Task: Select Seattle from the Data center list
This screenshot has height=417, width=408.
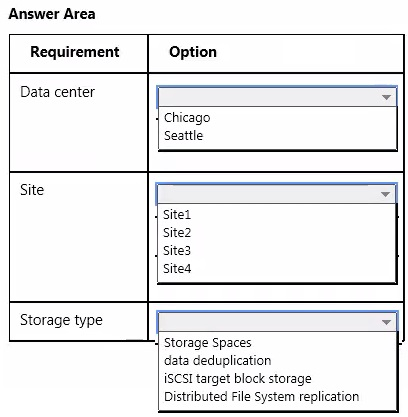Action: pos(183,136)
